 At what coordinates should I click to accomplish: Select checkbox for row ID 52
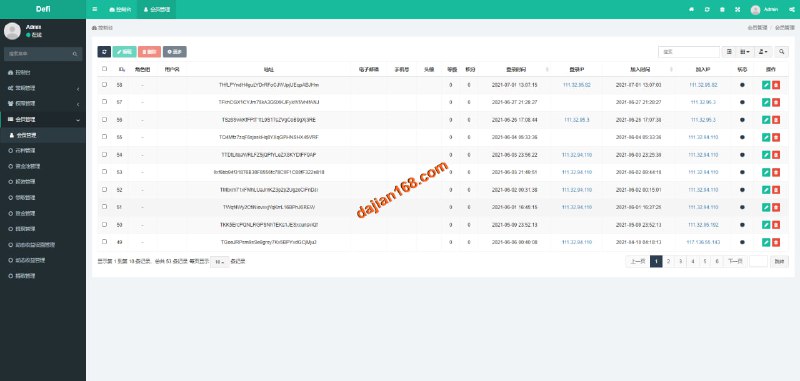click(105, 189)
